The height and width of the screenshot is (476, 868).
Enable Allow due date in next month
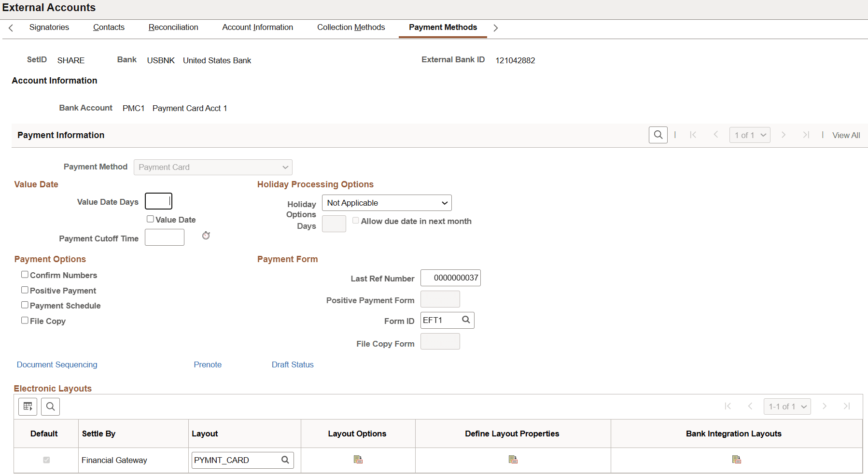(356, 220)
